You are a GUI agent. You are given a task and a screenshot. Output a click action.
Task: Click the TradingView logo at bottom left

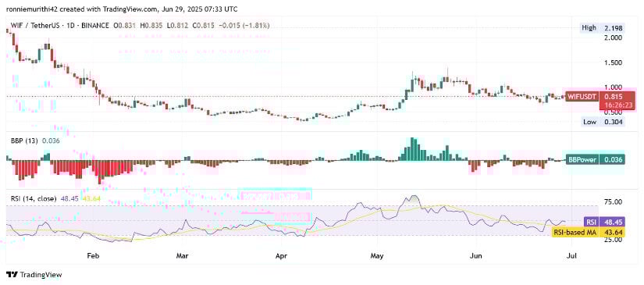pos(34,275)
